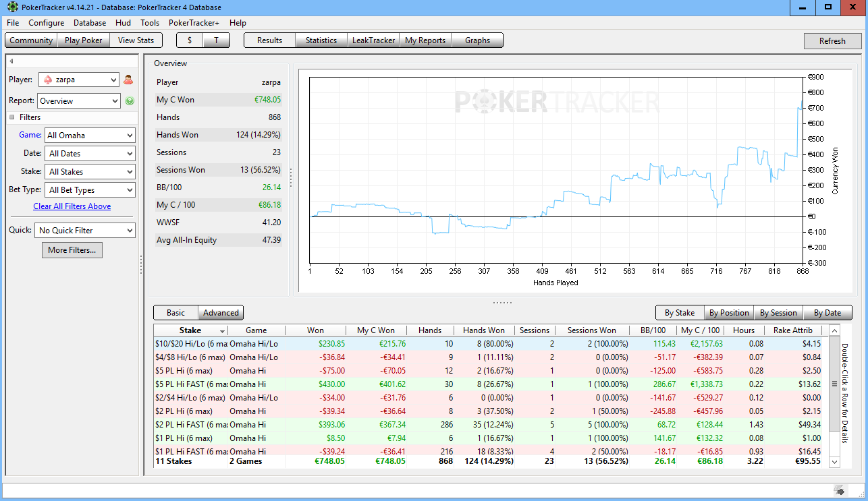The image size is (868, 501).
Task: Switch to tournament mode with T button
Action: tap(217, 40)
